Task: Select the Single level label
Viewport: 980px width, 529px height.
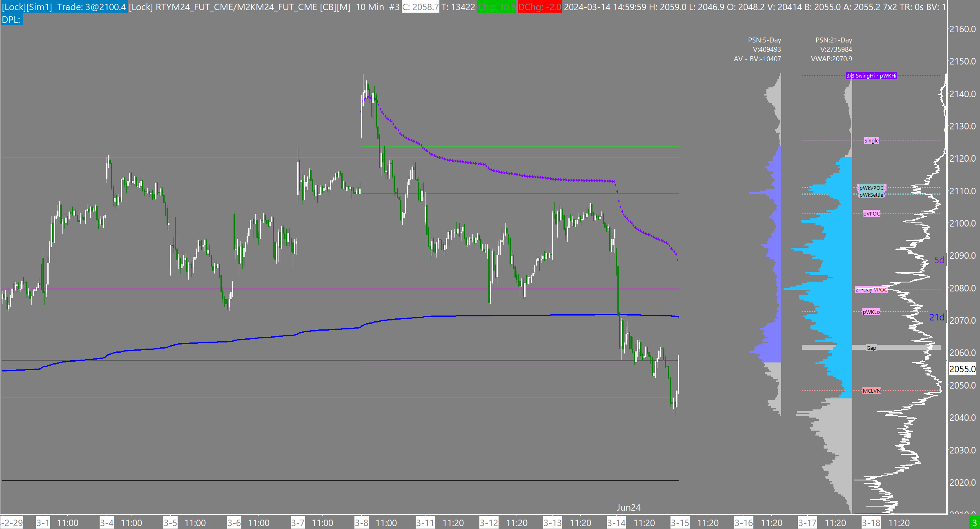Action: coord(871,140)
